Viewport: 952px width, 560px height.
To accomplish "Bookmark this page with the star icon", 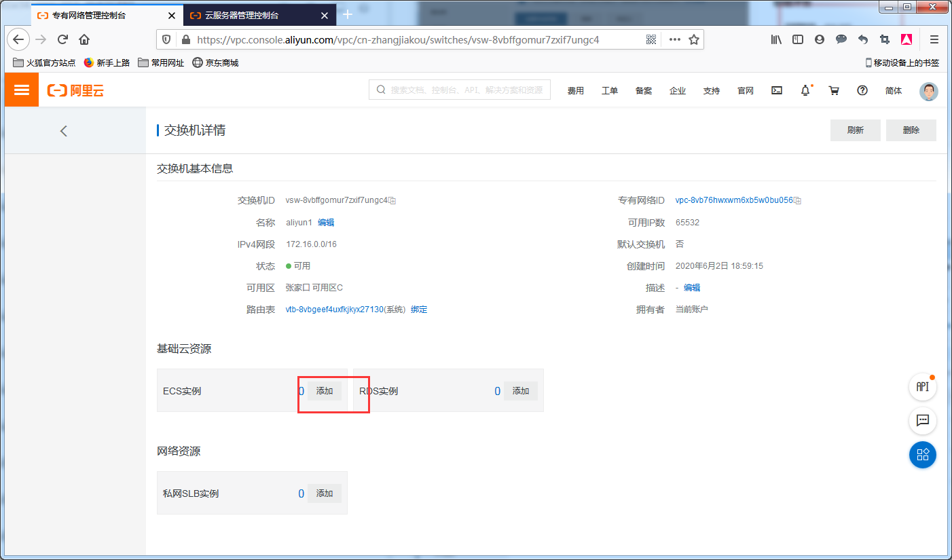I will (695, 39).
